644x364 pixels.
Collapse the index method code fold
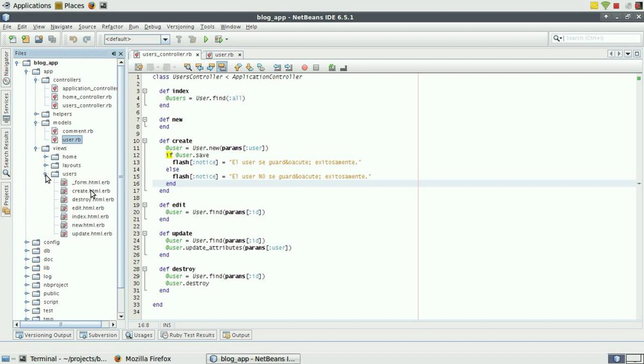coord(145,91)
